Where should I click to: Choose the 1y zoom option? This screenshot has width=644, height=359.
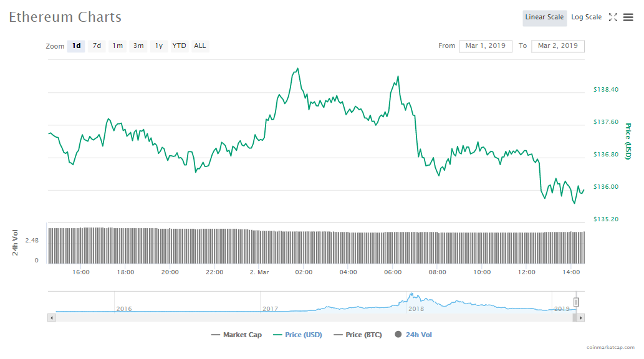tap(159, 46)
